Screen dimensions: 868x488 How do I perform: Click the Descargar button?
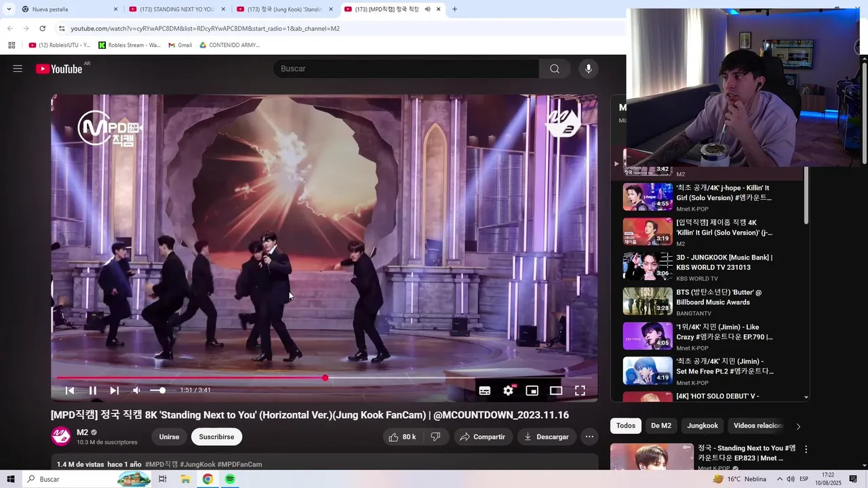tap(547, 437)
